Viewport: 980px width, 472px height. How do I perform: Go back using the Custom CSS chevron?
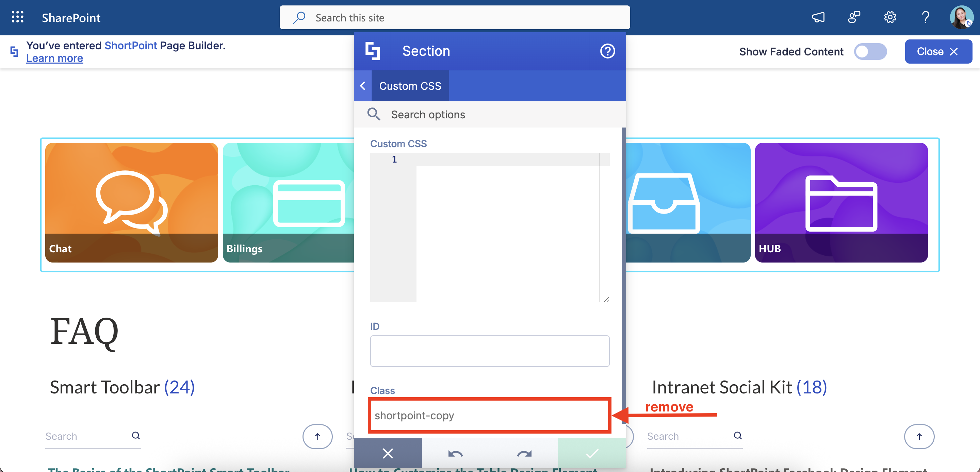click(362, 86)
